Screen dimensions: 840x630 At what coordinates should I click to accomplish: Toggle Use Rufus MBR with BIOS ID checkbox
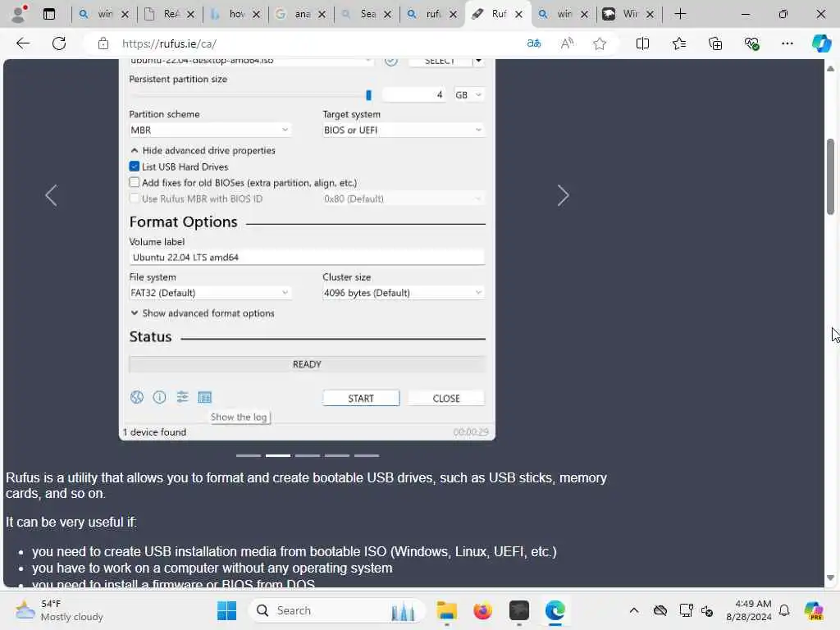click(x=135, y=199)
